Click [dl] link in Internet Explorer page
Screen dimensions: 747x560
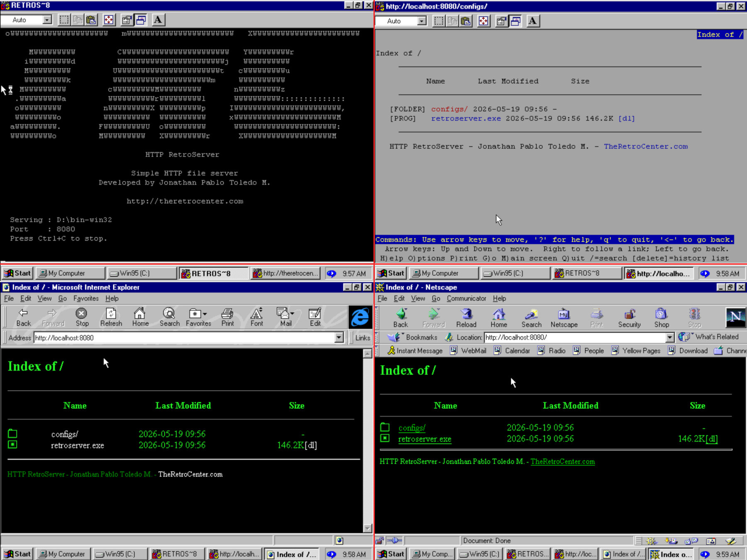tap(311, 445)
